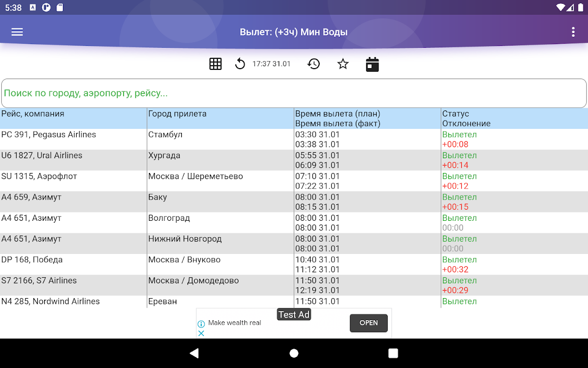Select flight N4 285, Nordwind Airlines
This screenshot has height=368, width=588.
point(51,301)
